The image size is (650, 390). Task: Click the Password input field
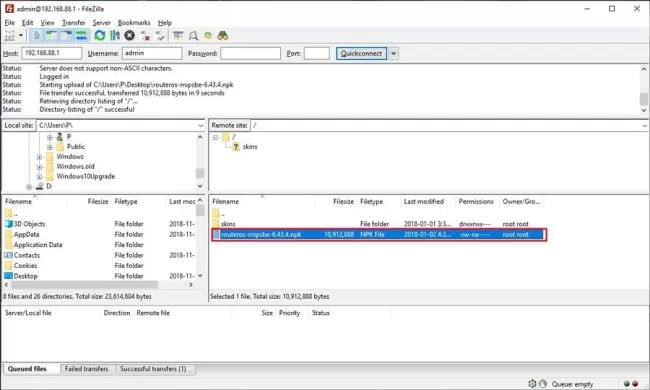coord(250,53)
